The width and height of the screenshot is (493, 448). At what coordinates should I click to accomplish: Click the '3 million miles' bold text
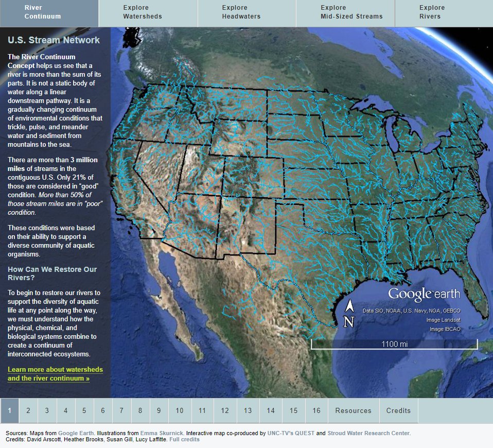[52, 164]
